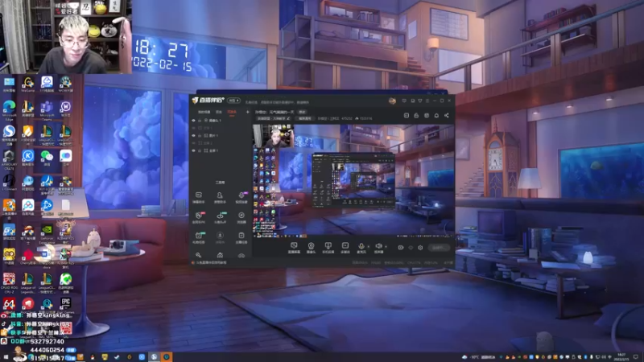
Task: Switch to the red highlighted scene tab
Action: tap(232, 112)
